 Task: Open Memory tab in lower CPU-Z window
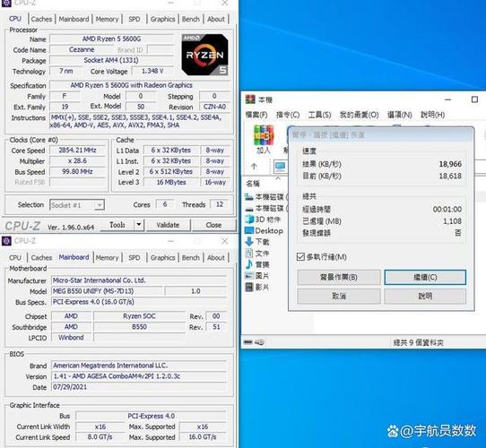click(x=107, y=258)
